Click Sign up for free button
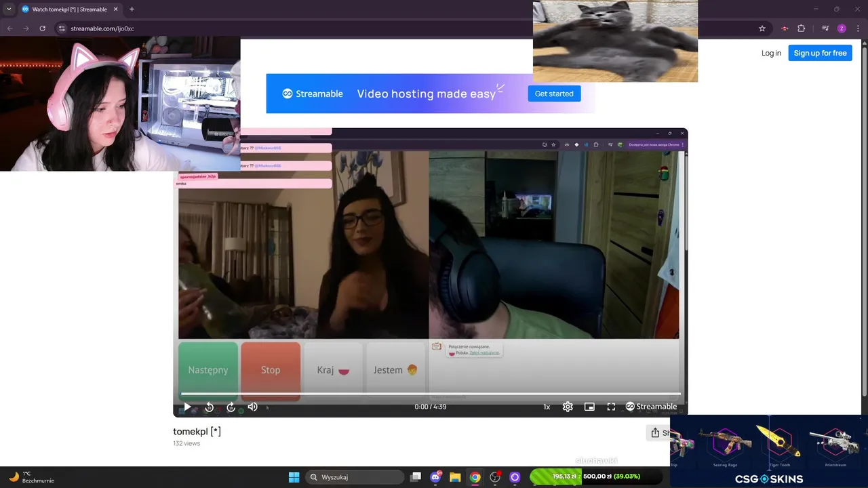 820,53
